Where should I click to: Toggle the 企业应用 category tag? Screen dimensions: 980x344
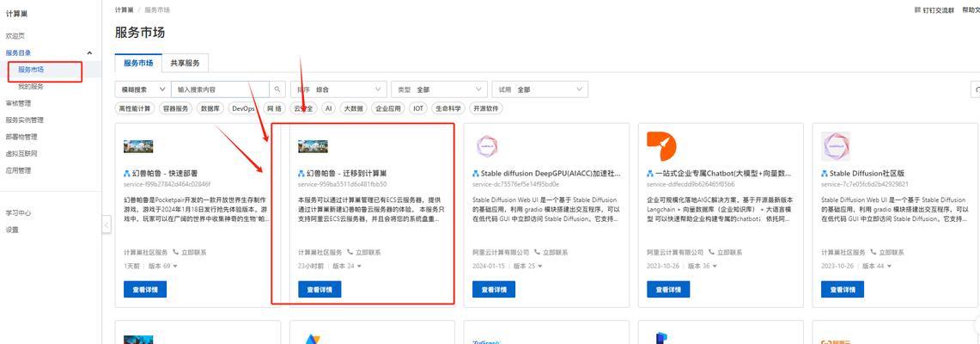pyautogui.click(x=388, y=108)
